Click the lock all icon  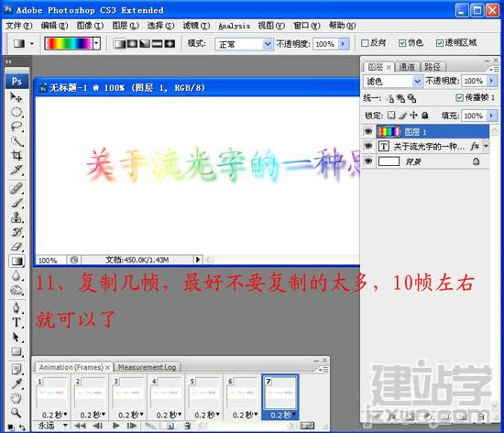pos(425,115)
